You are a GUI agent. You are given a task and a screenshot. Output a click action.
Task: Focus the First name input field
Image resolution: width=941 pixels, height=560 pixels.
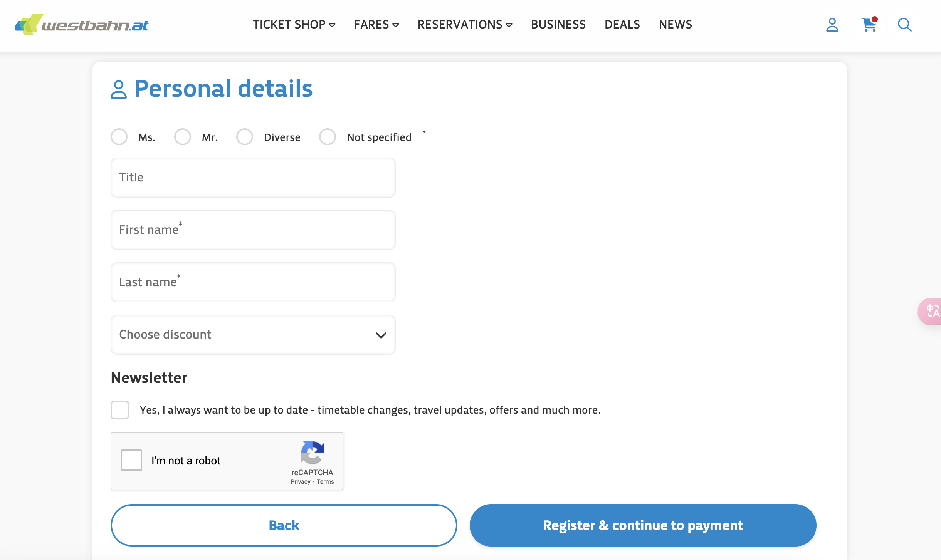tap(253, 230)
